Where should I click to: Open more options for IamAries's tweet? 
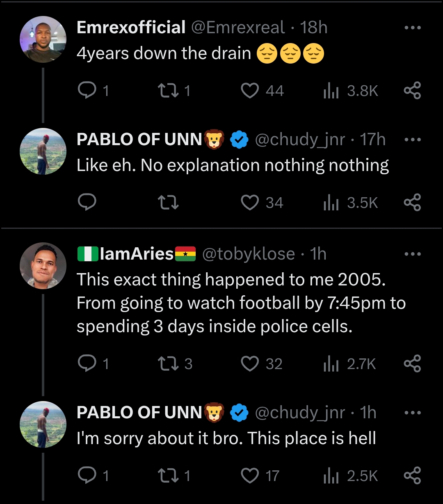(x=412, y=254)
